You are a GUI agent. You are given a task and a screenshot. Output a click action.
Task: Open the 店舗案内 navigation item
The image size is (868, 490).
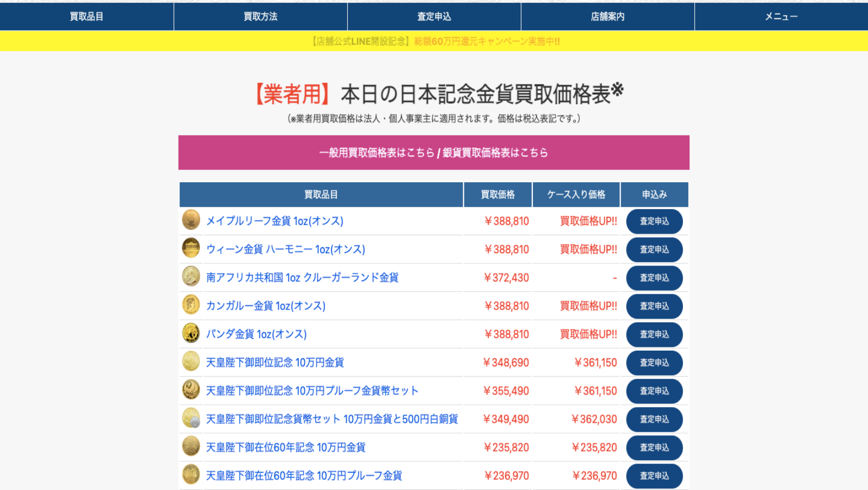pos(608,16)
